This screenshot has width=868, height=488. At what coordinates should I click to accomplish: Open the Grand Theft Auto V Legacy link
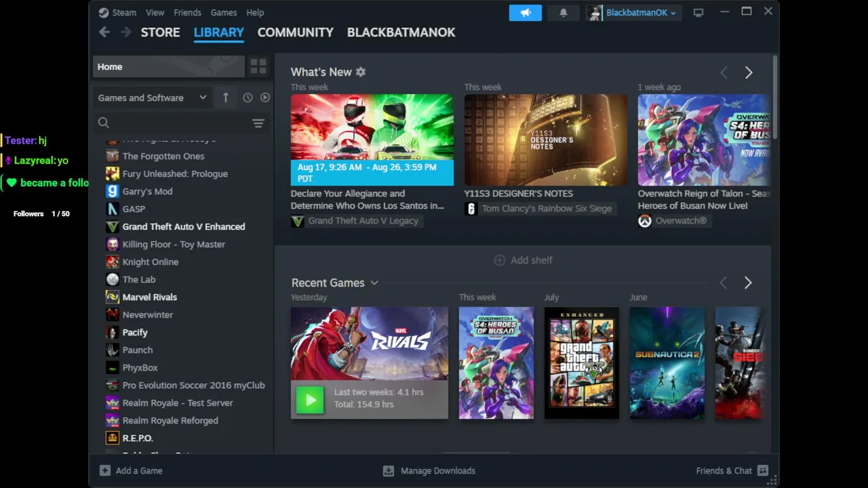tap(363, 220)
